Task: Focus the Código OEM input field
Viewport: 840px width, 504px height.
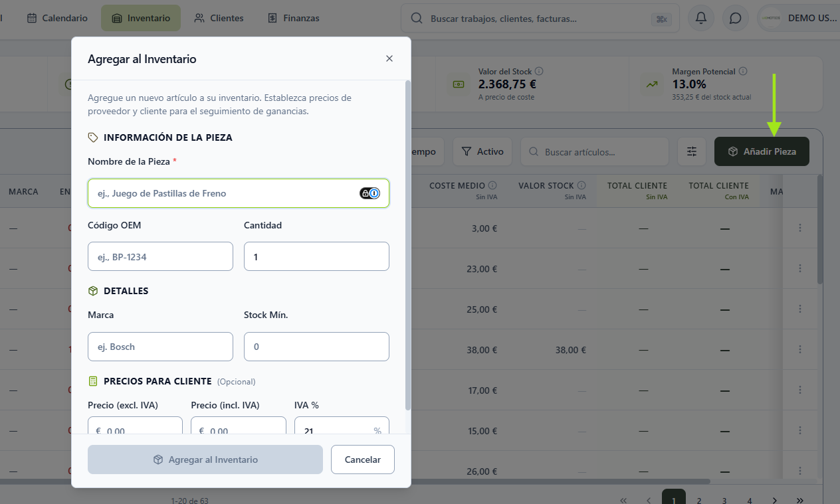Action: click(x=160, y=256)
